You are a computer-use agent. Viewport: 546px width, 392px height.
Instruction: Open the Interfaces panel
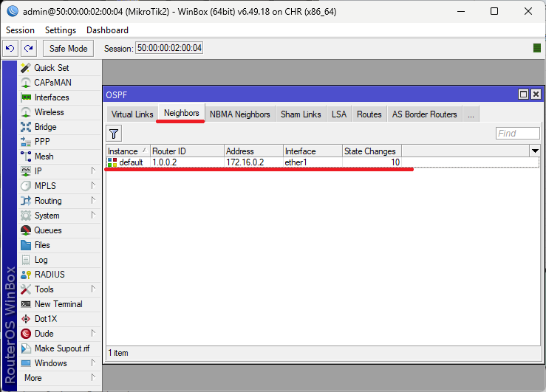pos(51,97)
